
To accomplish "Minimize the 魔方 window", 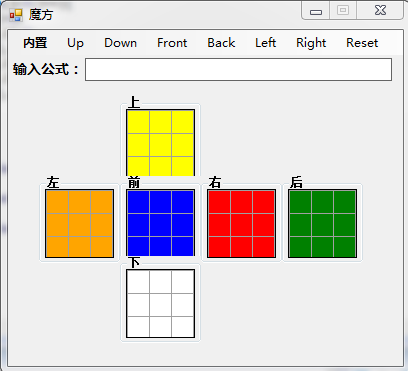I will (316, 11).
